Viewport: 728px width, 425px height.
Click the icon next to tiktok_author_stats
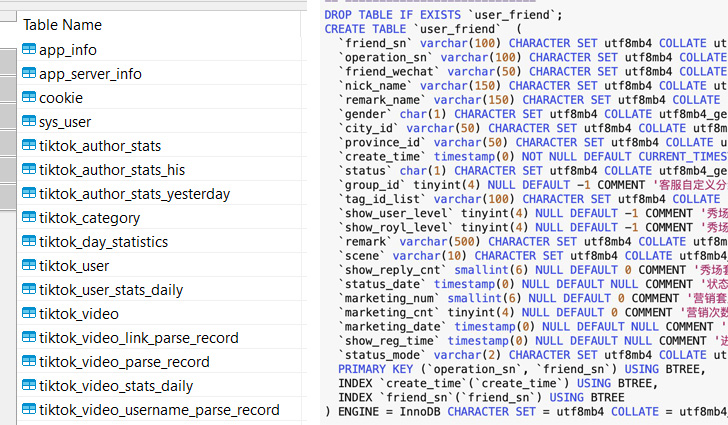coord(29,146)
